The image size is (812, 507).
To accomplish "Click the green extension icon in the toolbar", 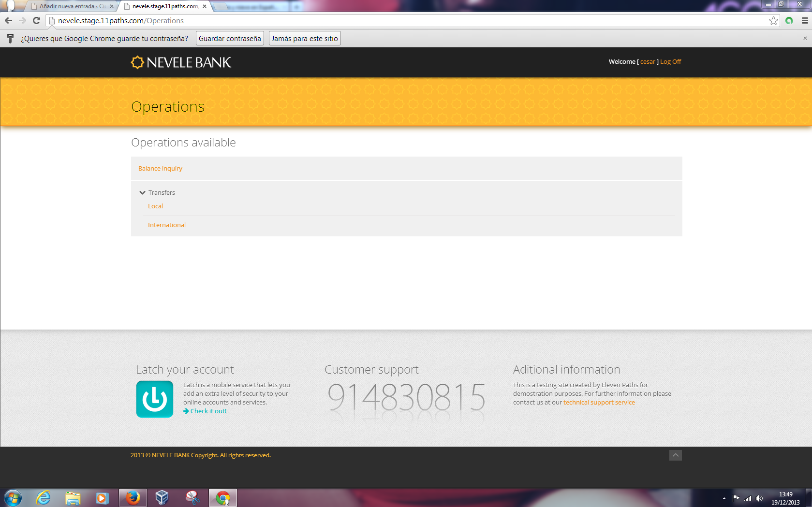I will (789, 21).
